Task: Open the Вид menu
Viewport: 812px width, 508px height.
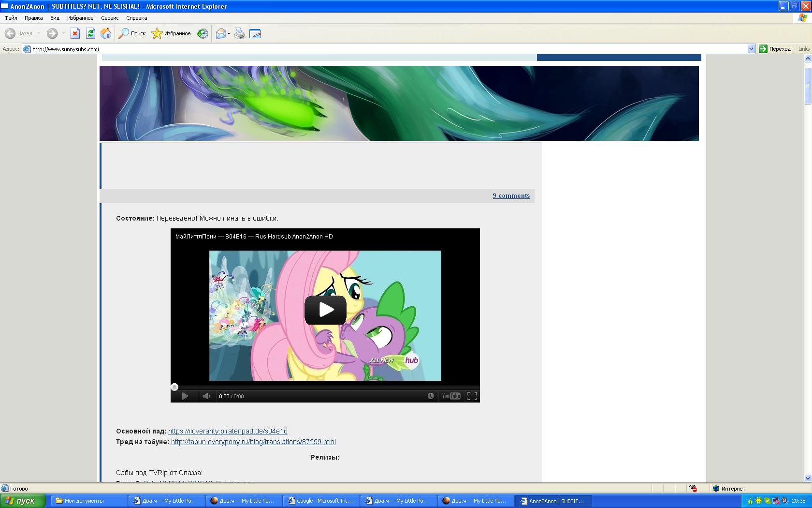Action: (55, 18)
